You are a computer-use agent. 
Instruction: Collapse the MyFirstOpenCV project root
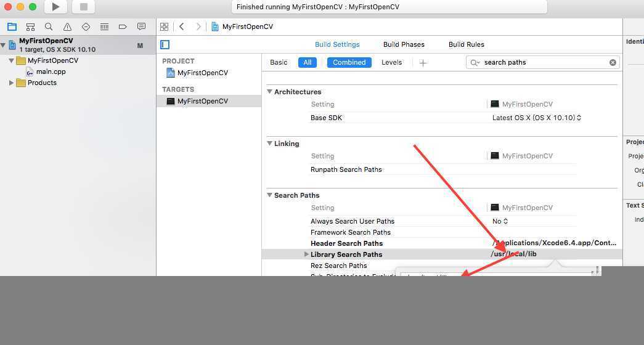(3, 45)
